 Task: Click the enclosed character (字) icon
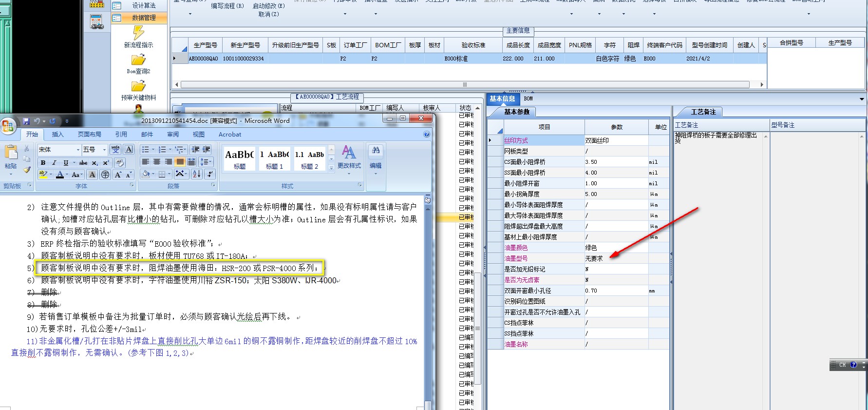(105, 175)
